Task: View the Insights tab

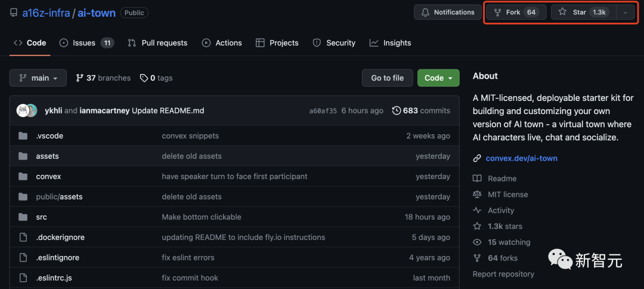Action: coord(390,43)
